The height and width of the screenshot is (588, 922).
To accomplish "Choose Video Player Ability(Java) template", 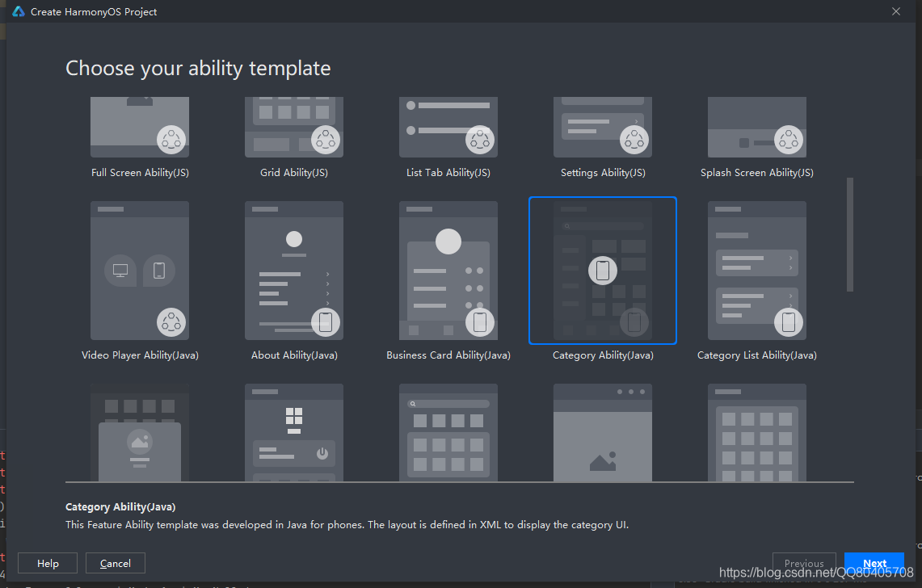I will coord(139,271).
